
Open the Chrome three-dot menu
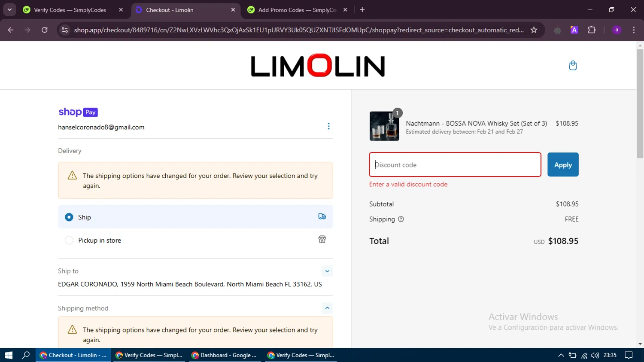[634, 30]
